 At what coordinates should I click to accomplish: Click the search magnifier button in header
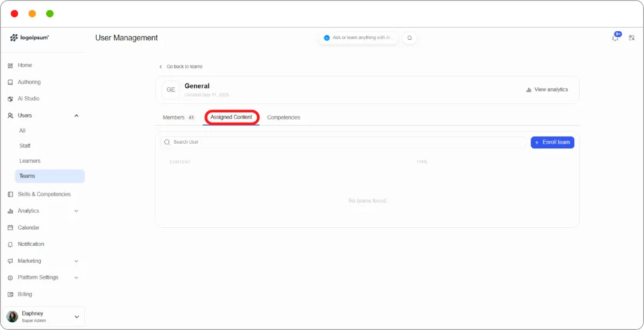pos(409,38)
